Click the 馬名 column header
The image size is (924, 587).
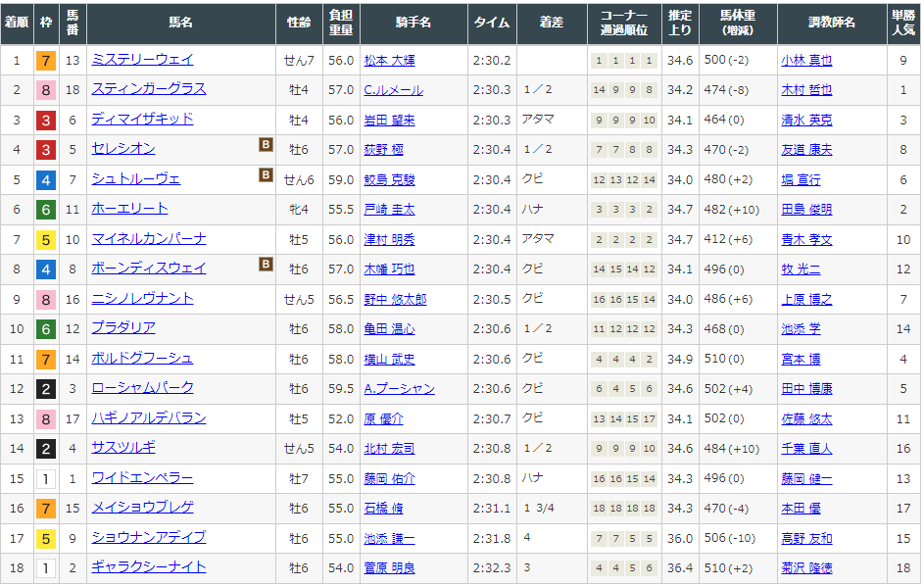[x=180, y=23]
